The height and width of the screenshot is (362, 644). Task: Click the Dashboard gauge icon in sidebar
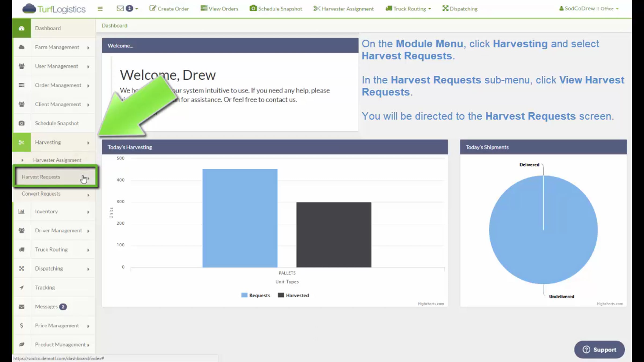tap(21, 28)
